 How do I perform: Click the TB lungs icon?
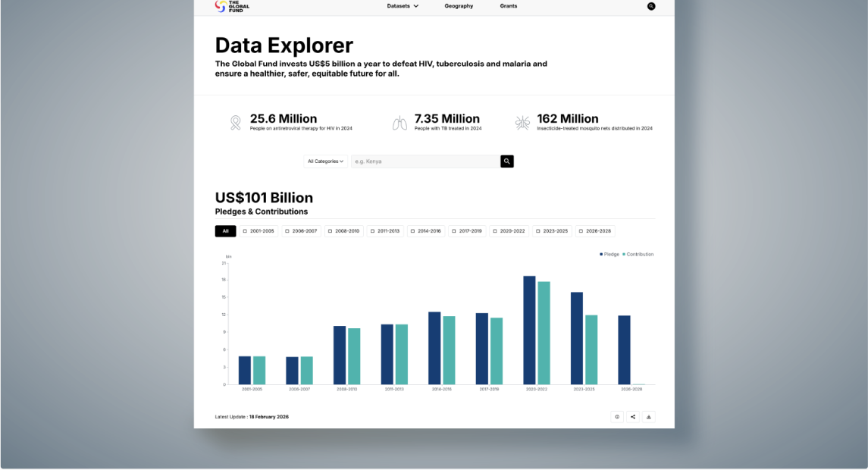[x=400, y=123]
